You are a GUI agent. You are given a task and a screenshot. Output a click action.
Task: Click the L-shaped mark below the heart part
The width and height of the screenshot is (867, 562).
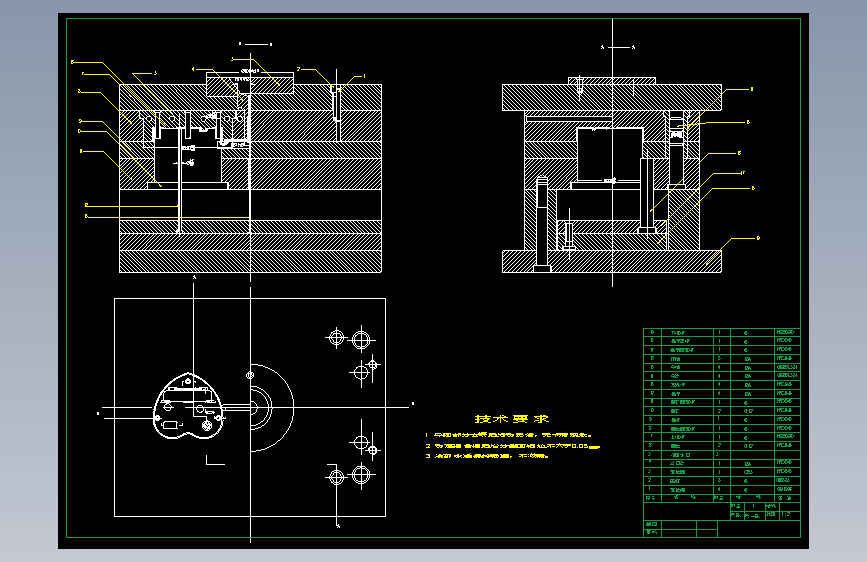215,460
